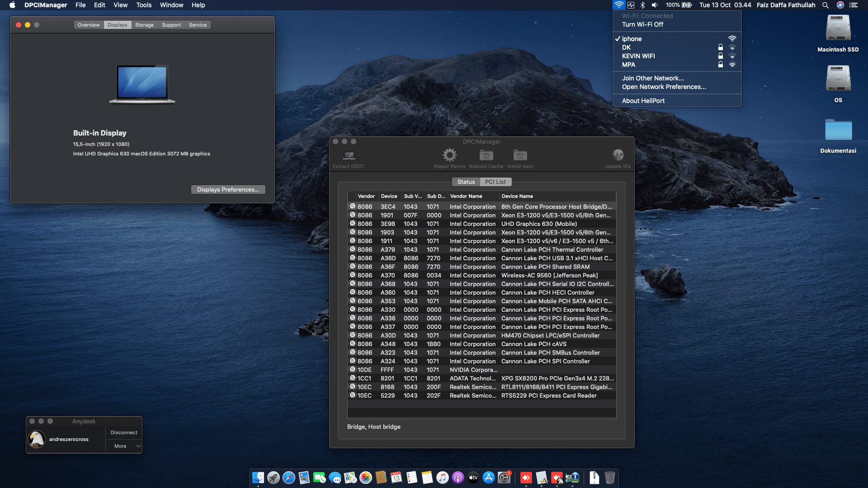Image resolution: width=868 pixels, height=488 pixels.
Task: Open the Apple menu
Action: [12, 5]
